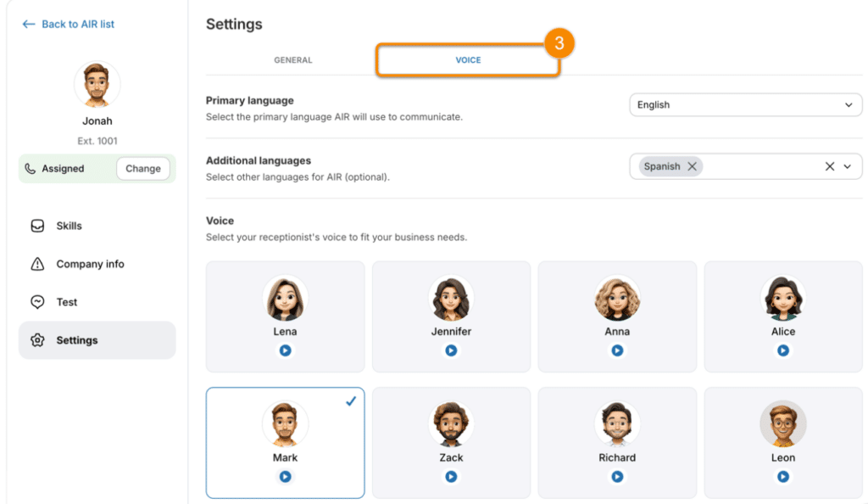This screenshot has width=868, height=504.
Task: Select Richard as the receptionist voice
Action: (x=617, y=442)
